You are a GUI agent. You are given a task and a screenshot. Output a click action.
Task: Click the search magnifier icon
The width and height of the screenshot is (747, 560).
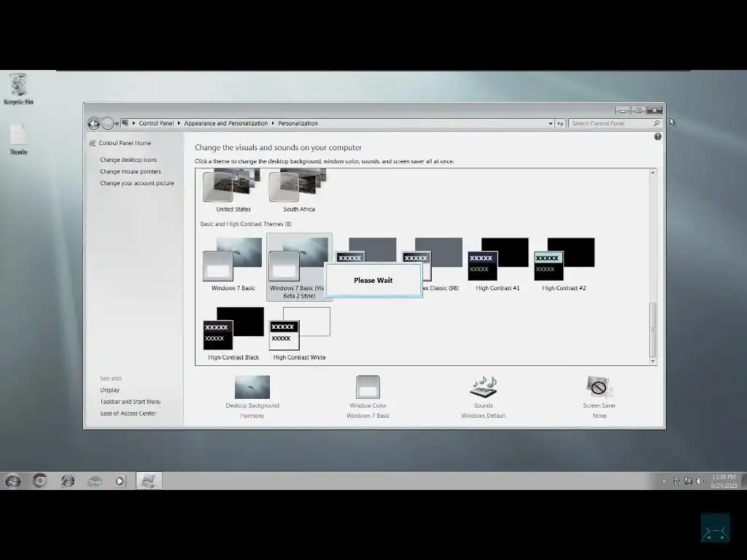pyautogui.click(x=657, y=123)
